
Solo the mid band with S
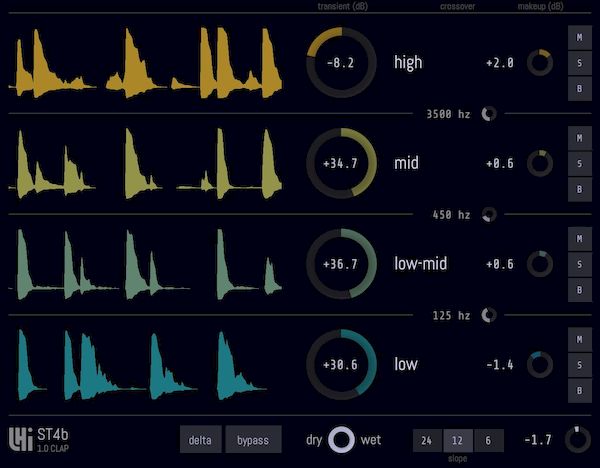tap(580, 163)
